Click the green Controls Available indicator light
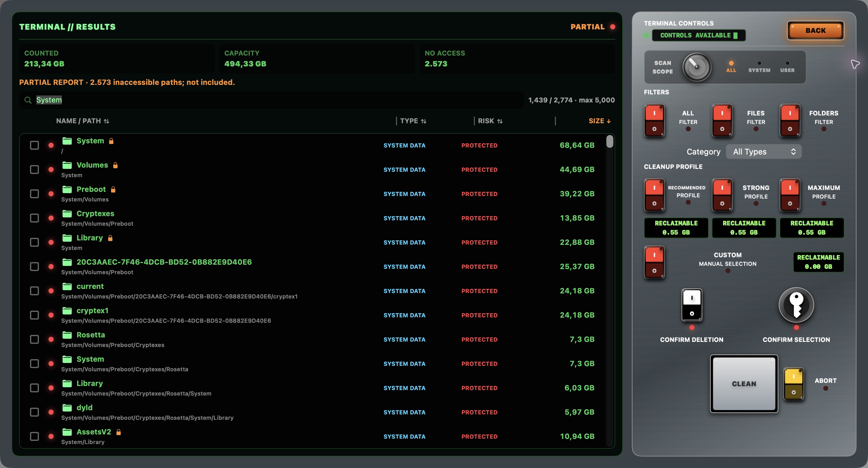This screenshot has height=468, width=868. [646, 35]
